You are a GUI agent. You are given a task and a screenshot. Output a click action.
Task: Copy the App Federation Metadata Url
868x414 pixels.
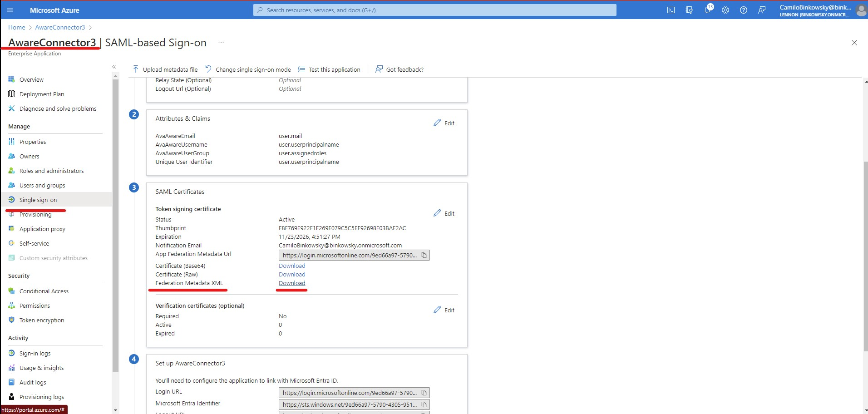(x=424, y=255)
